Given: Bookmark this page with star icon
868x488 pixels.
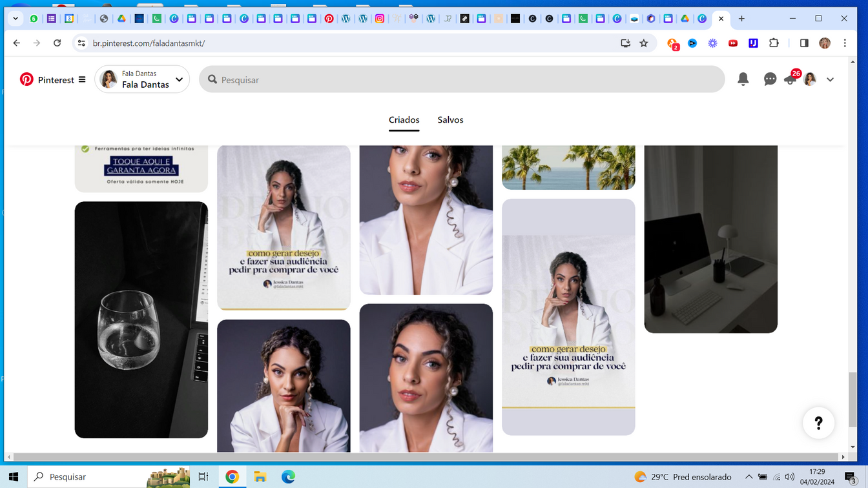Looking at the screenshot, I should click(x=643, y=43).
